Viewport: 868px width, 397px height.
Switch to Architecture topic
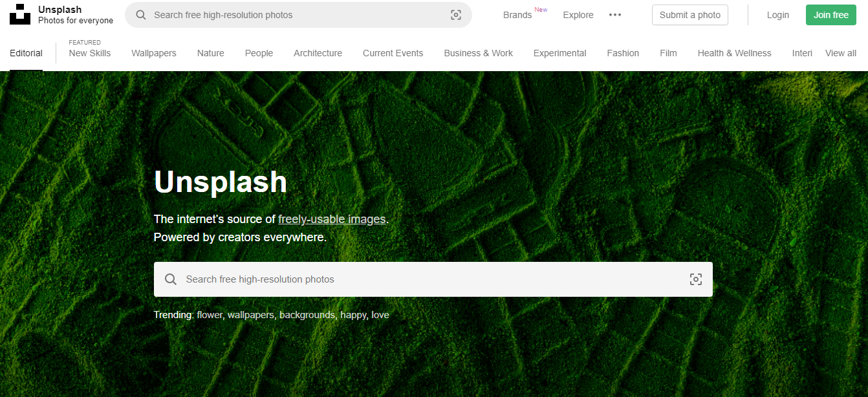[x=318, y=53]
